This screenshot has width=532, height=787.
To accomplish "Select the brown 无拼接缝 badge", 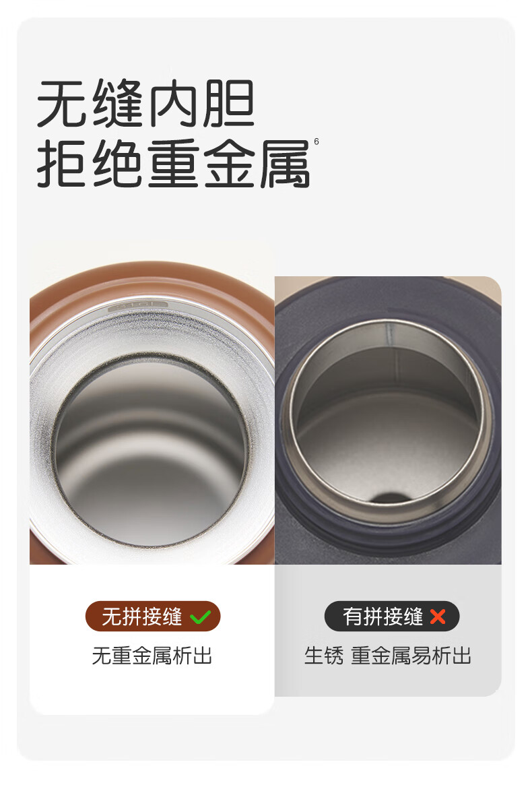I will 153,617.
